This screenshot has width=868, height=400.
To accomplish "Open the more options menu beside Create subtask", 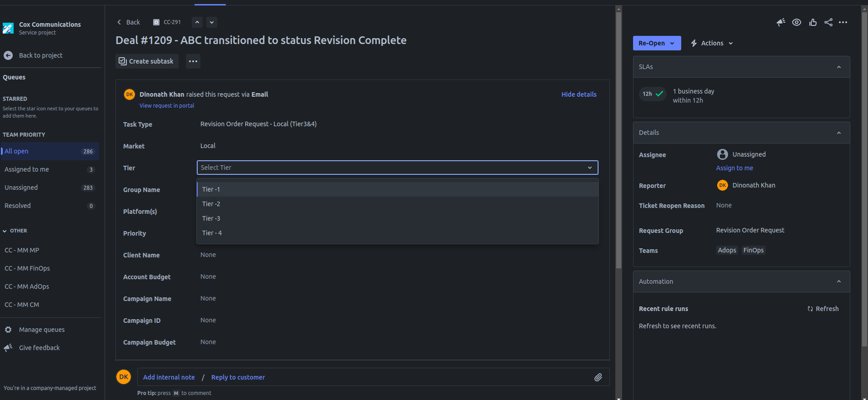I will click(193, 61).
